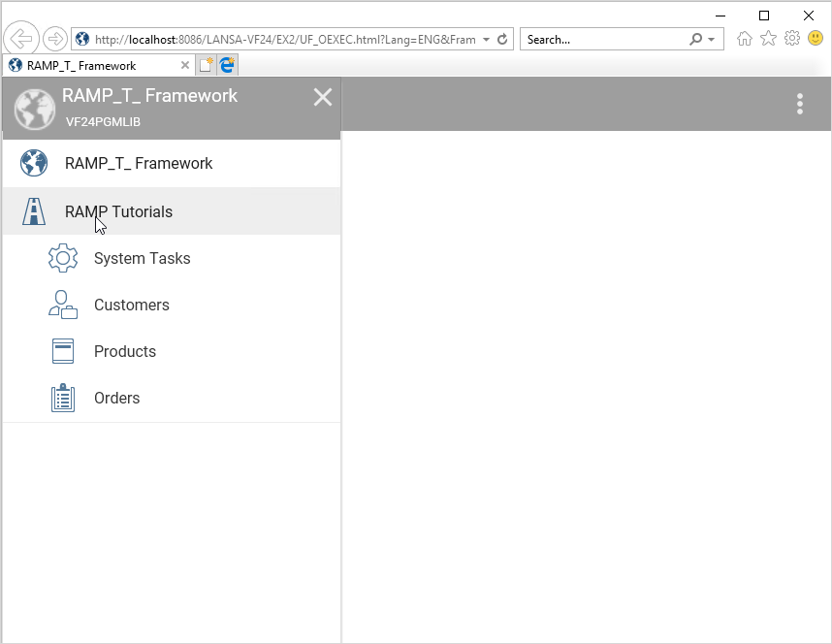
Task: Click the Products box icon
Action: [63, 351]
